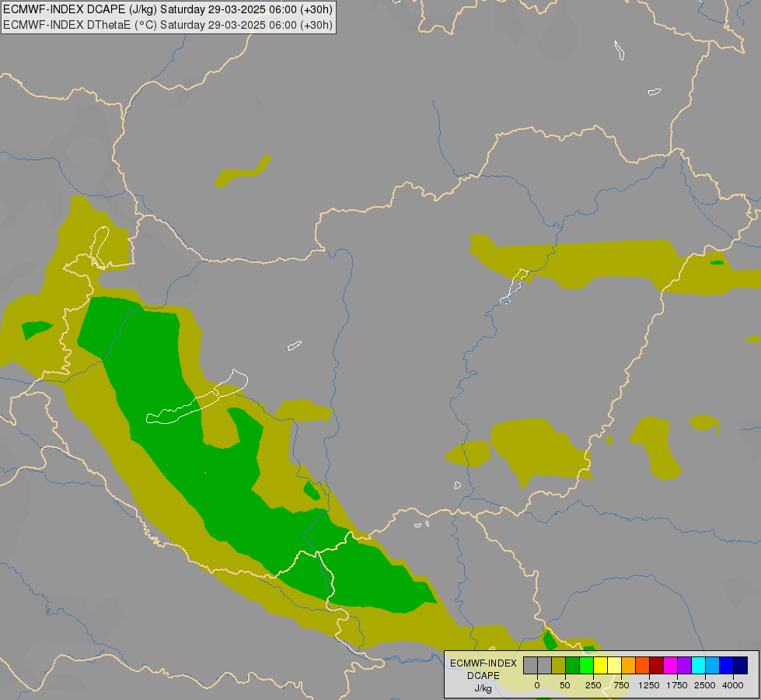Click the DThetaE (°C) title line
This screenshot has width=761, height=700.
pos(168,25)
